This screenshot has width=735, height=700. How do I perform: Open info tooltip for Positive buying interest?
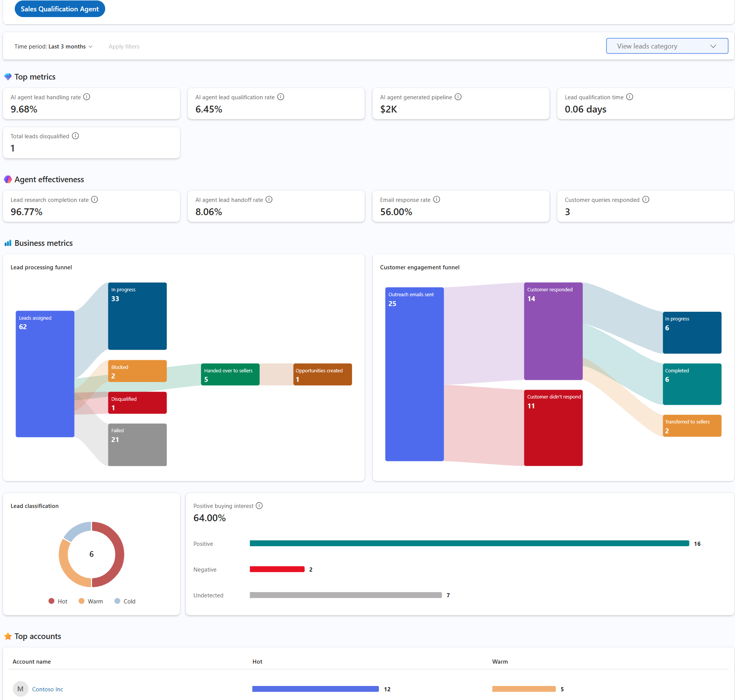(259, 505)
